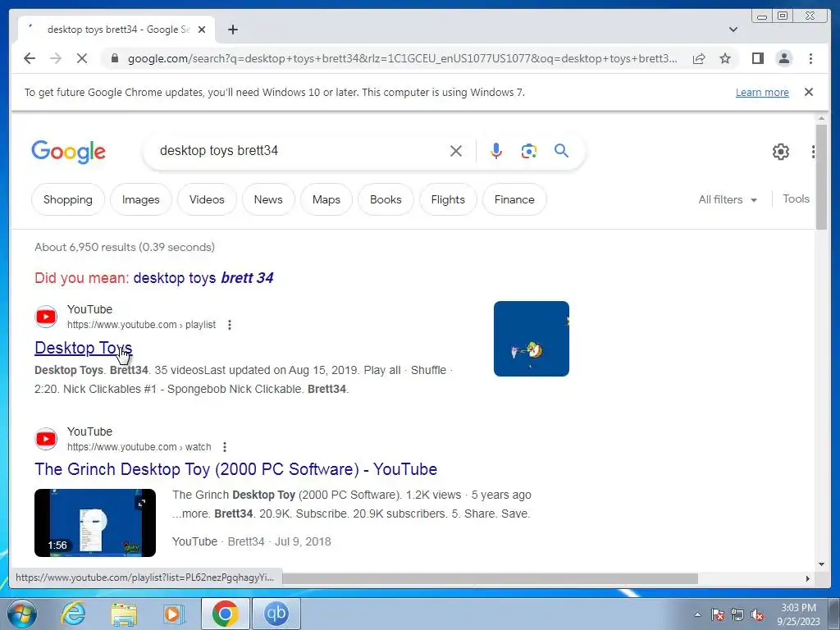More options for YouTube playlist result
840x630 pixels.
(230, 325)
